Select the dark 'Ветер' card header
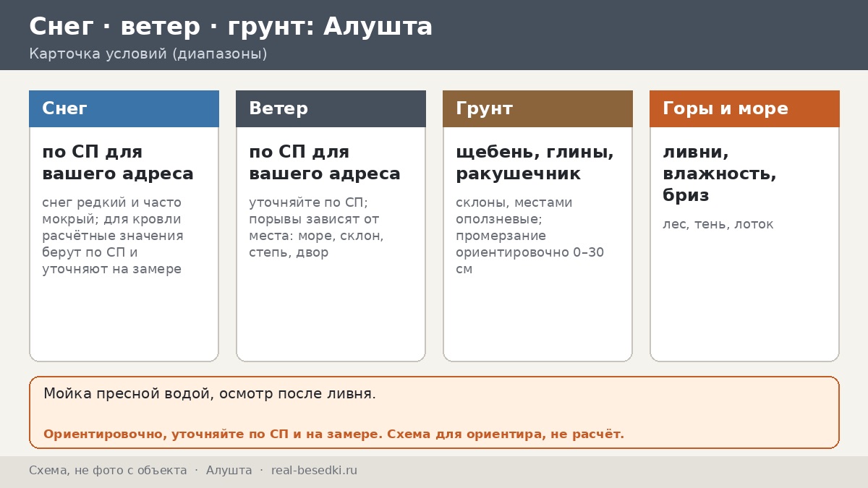 click(331, 108)
